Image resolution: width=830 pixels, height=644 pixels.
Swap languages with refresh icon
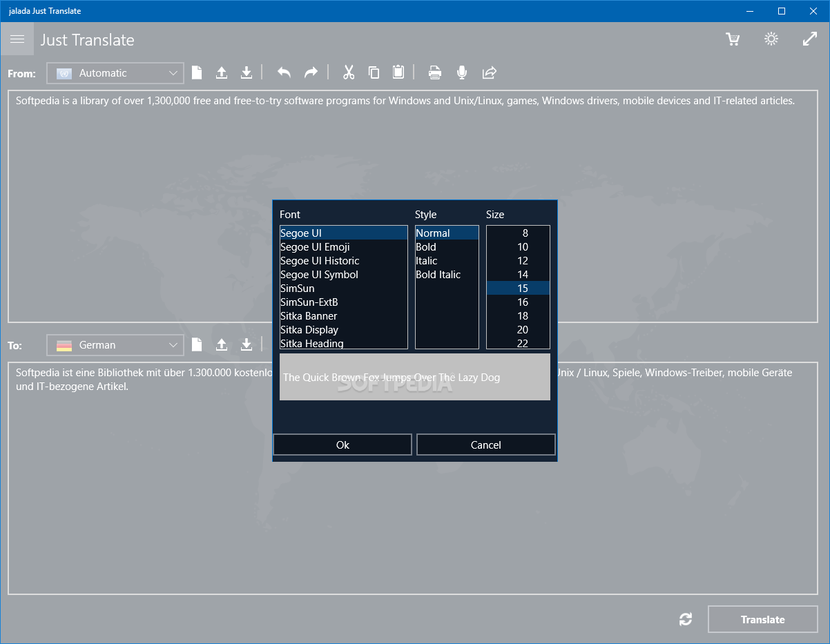click(686, 619)
